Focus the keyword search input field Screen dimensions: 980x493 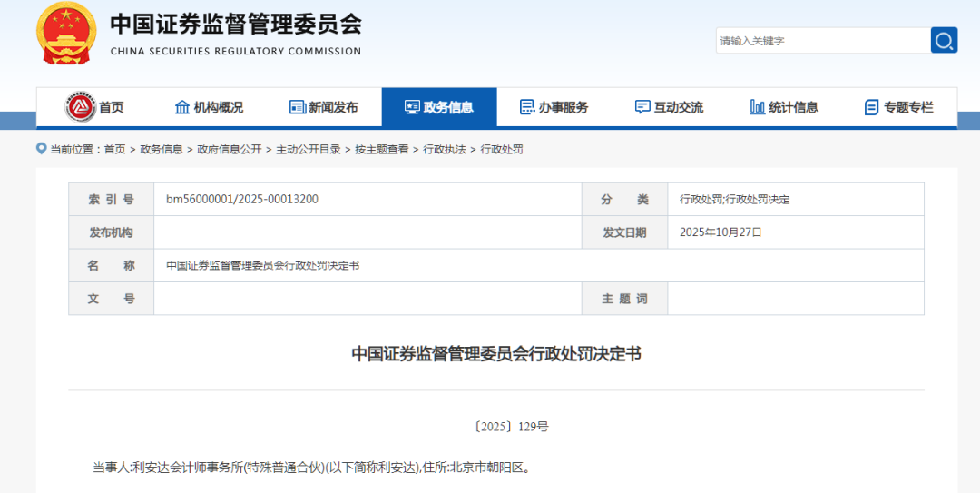(x=823, y=41)
